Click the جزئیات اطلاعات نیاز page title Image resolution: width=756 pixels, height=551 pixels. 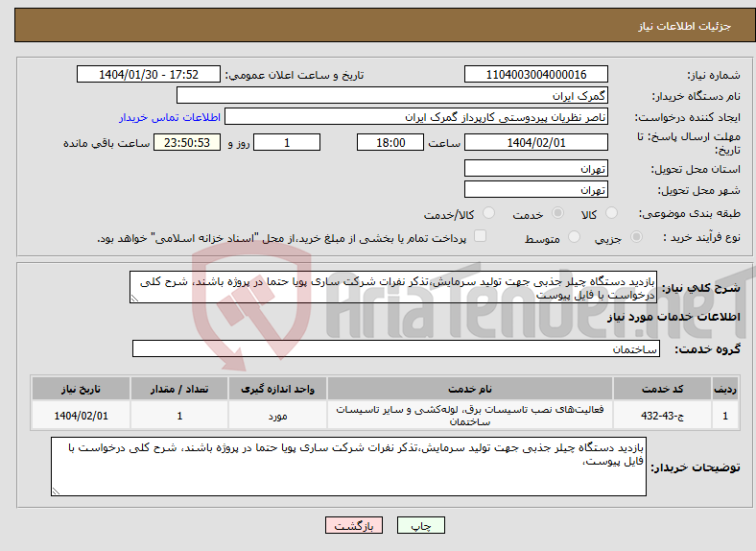click(x=685, y=26)
